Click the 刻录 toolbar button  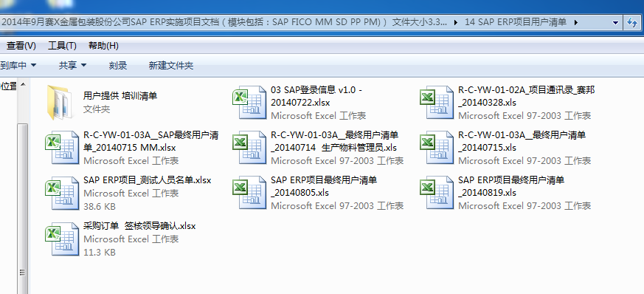(118, 65)
